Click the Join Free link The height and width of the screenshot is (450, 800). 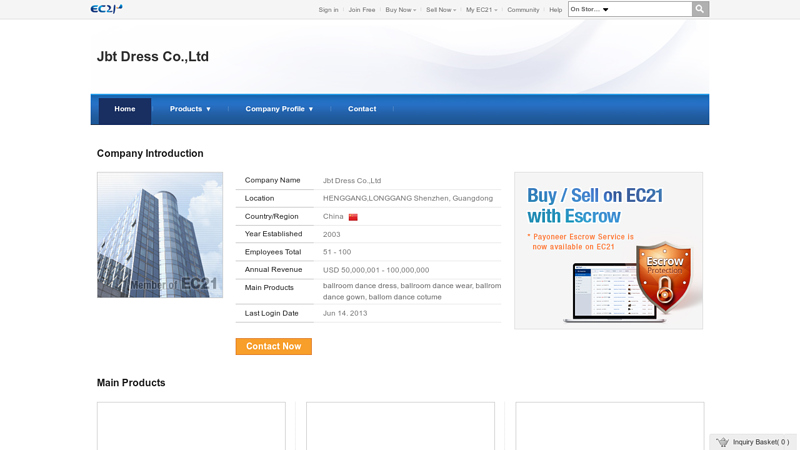pos(362,10)
